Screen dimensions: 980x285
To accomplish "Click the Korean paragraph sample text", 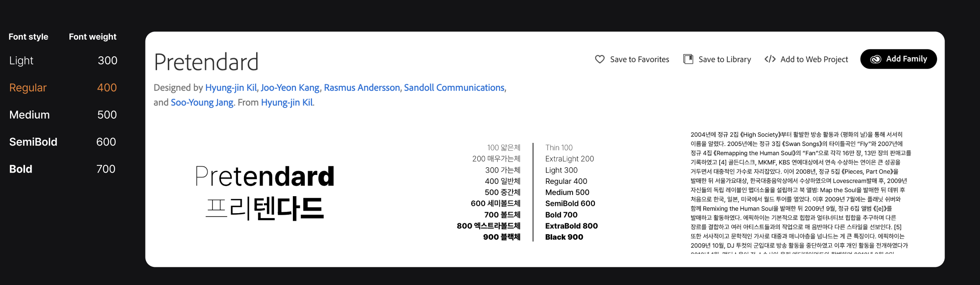I will point(799,190).
